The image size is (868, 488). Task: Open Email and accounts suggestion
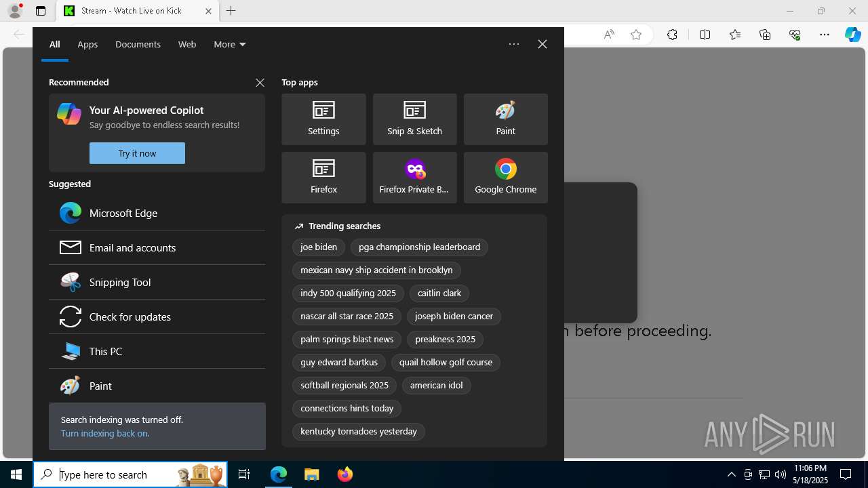pyautogui.click(x=157, y=247)
